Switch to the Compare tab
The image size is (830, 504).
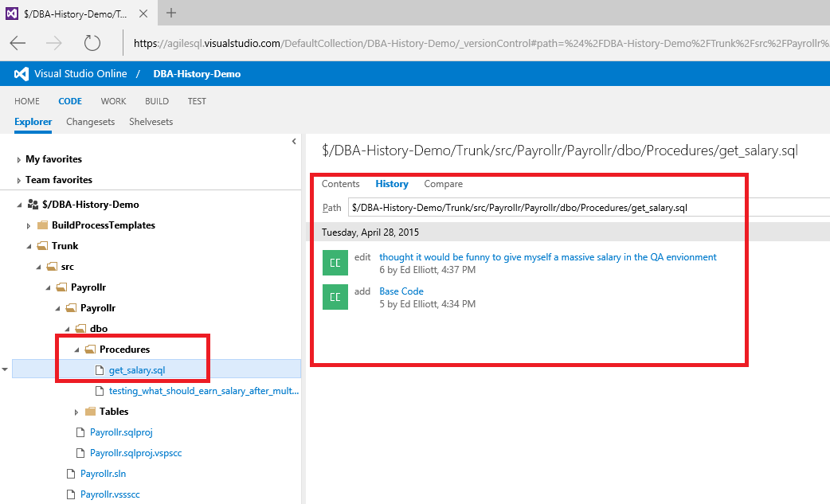coord(443,183)
